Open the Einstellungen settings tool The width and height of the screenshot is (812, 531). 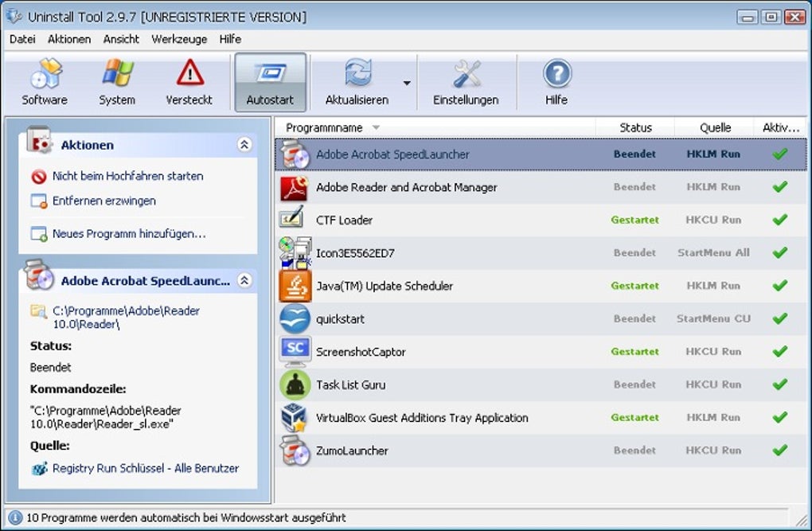(x=466, y=82)
